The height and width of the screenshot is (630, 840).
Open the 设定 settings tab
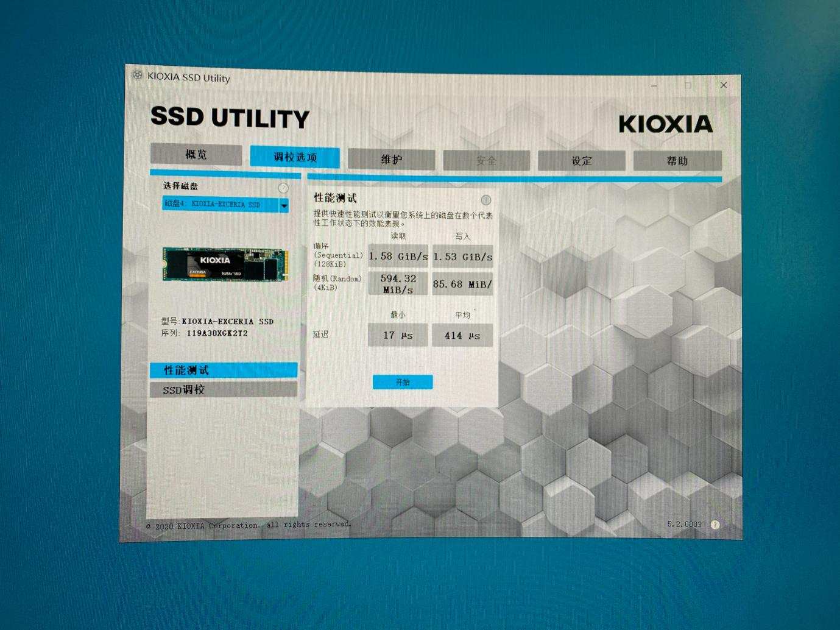click(x=582, y=161)
